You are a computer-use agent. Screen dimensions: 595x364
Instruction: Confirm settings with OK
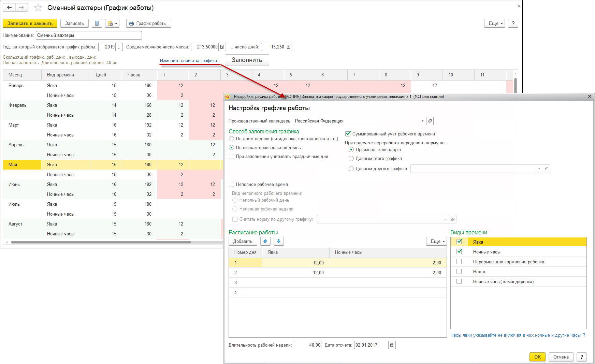pyautogui.click(x=537, y=357)
